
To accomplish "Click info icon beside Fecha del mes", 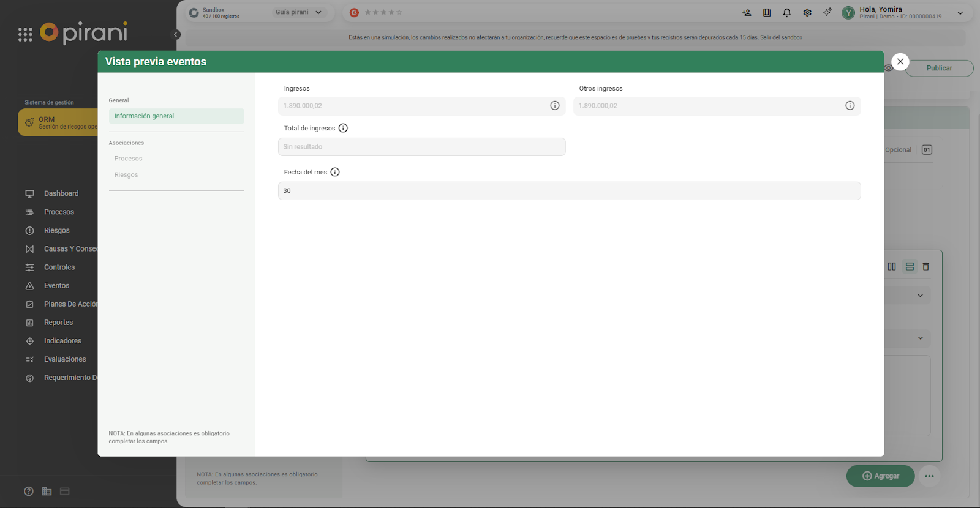I will coord(335,173).
